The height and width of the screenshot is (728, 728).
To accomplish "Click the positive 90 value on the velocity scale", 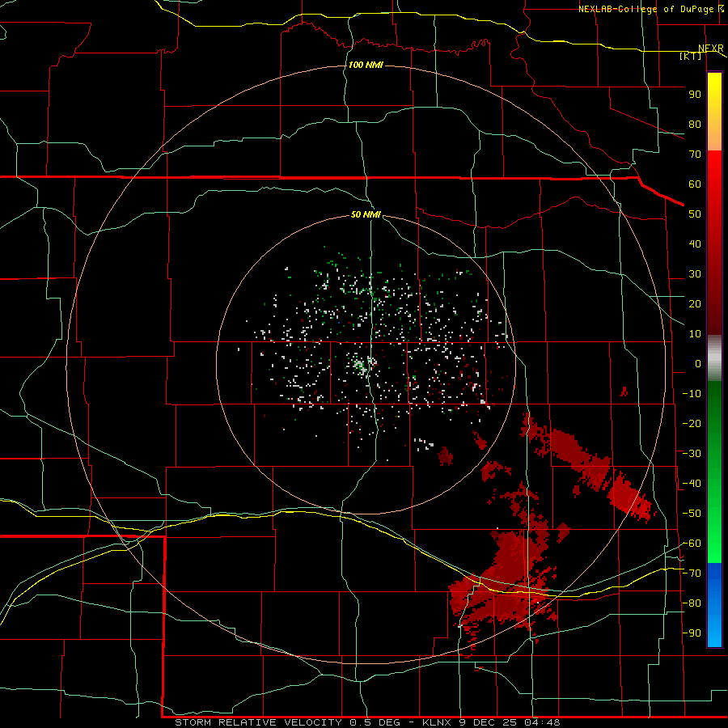I will [x=695, y=95].
